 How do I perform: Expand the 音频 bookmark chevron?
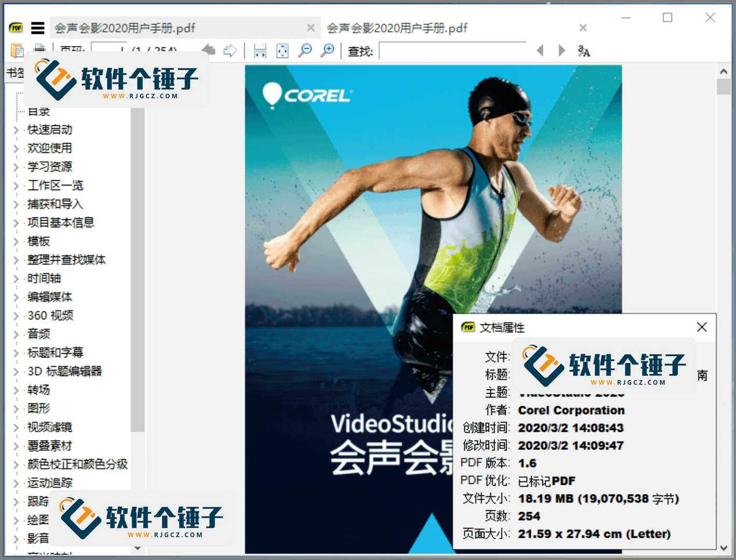point(16,335)
